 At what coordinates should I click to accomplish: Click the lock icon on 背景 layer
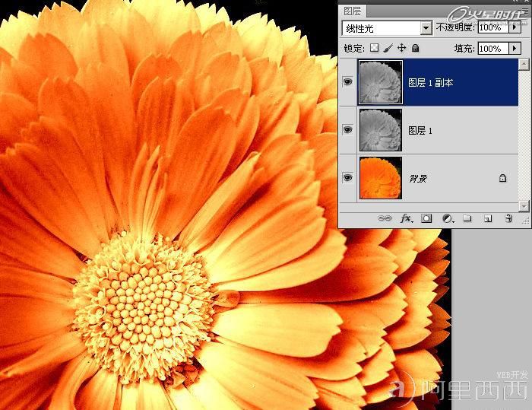pos(502,178)
